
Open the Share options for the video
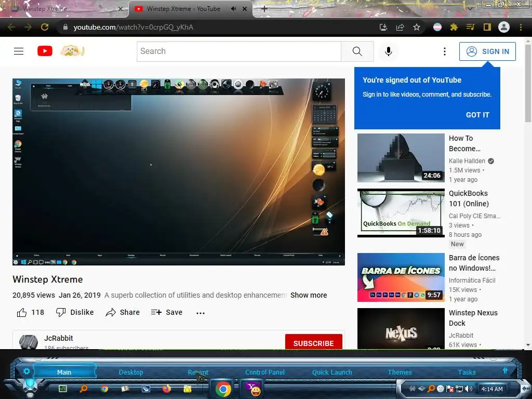[123, 312]
